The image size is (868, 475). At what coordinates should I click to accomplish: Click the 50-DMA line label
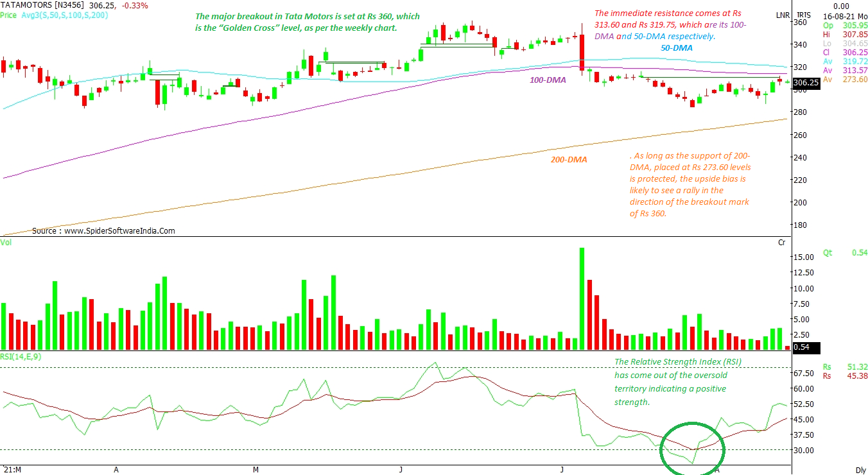677,48
